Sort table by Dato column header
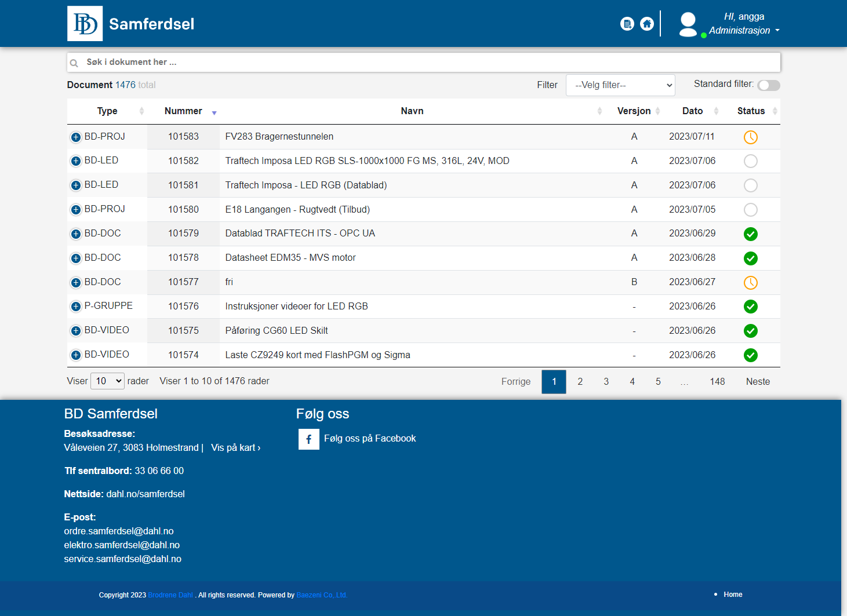 pos(692,111)
